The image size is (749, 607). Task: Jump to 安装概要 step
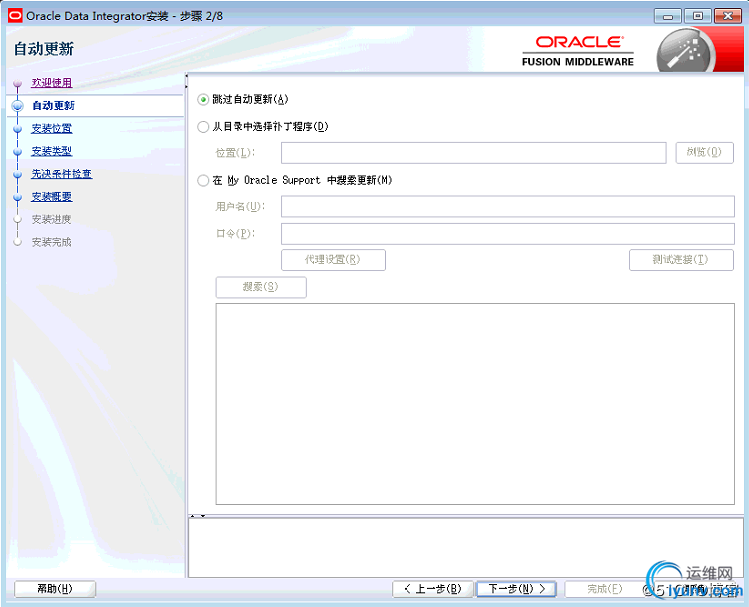(52, 197)
